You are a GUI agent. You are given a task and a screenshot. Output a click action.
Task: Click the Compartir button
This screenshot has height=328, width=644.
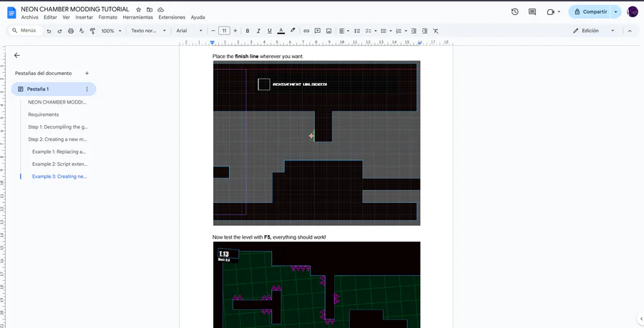pyautogui.click(x=590, y=12)
